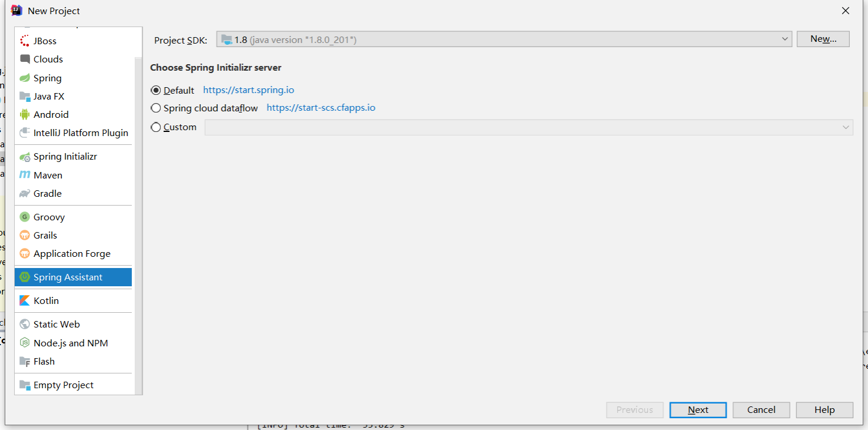Open the https://start-scs.cfapps.io link
Image resolution: width=868 pixels, height=430 pixels.
pyautogui.click(x=321, y=108)
